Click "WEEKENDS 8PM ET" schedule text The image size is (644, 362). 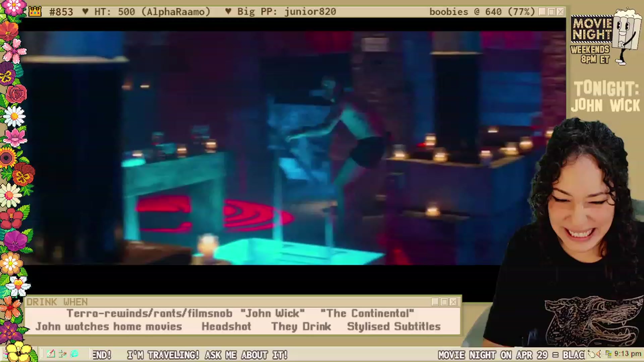coord(590,55)
